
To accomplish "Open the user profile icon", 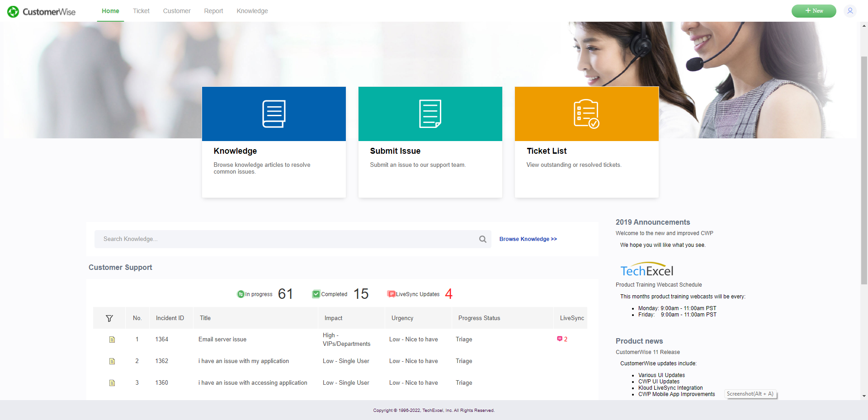I will [849, 11].
